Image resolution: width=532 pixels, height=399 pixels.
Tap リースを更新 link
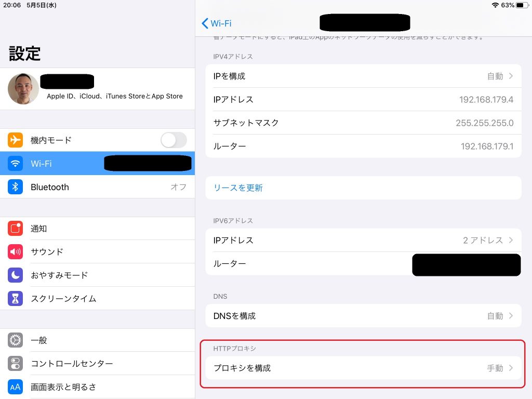[x=238, y=188]
